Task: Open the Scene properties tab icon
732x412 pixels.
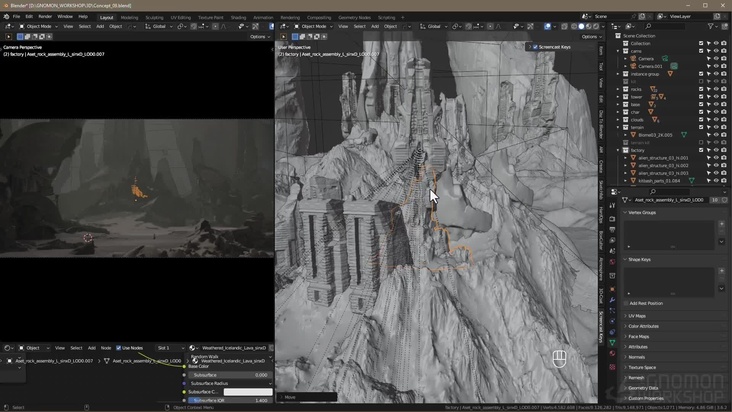Action: click(612, 251)
